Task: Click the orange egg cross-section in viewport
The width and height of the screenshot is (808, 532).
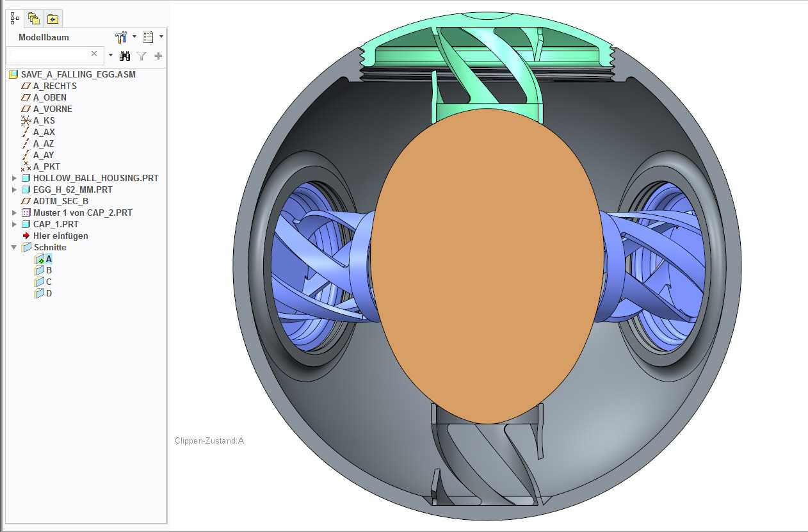Action: click(488, 266)
